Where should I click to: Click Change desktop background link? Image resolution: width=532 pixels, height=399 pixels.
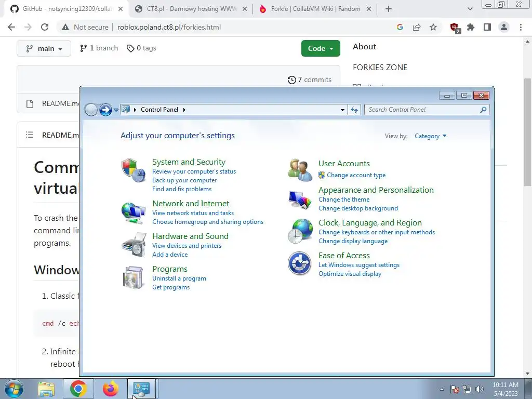[358, 208]
